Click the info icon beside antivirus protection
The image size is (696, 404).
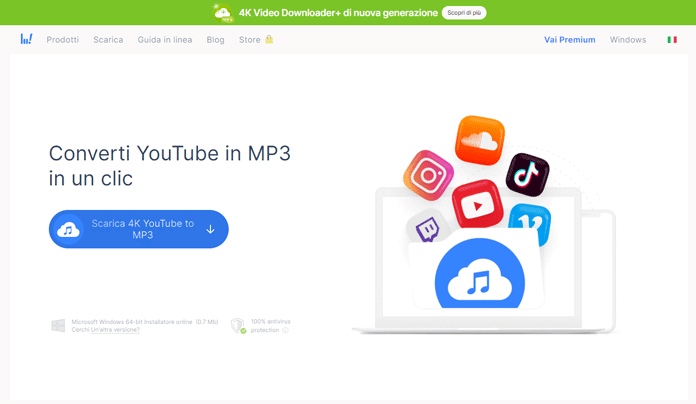(x=285, y=330)
